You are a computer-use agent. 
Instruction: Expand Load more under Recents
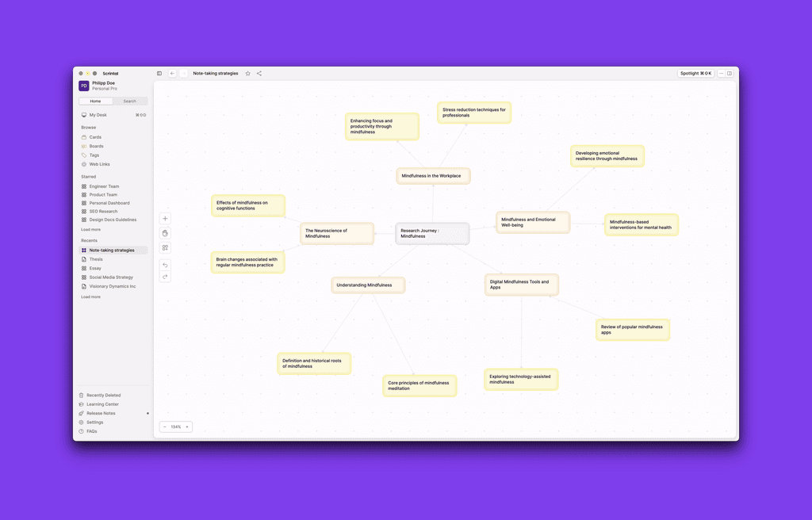click(x=90, y=296)
